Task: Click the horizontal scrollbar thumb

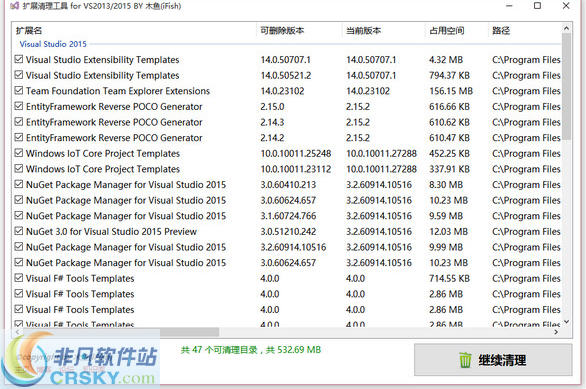Action: tap(121, 332)
